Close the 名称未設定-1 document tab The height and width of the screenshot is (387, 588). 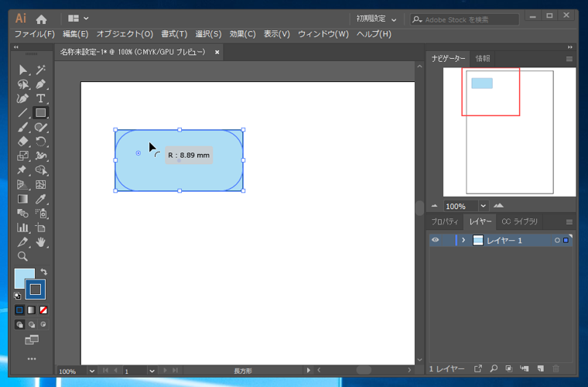[x=217, y=53]
